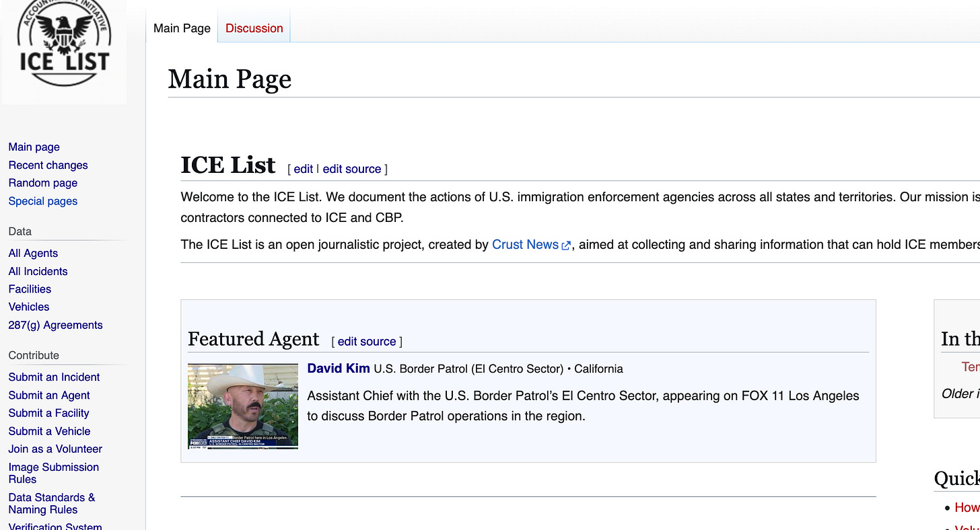The height and width of the screenshot is (530, 980).
Task: Click the David Kim thumbnail photo
Action: click(243, 406)
